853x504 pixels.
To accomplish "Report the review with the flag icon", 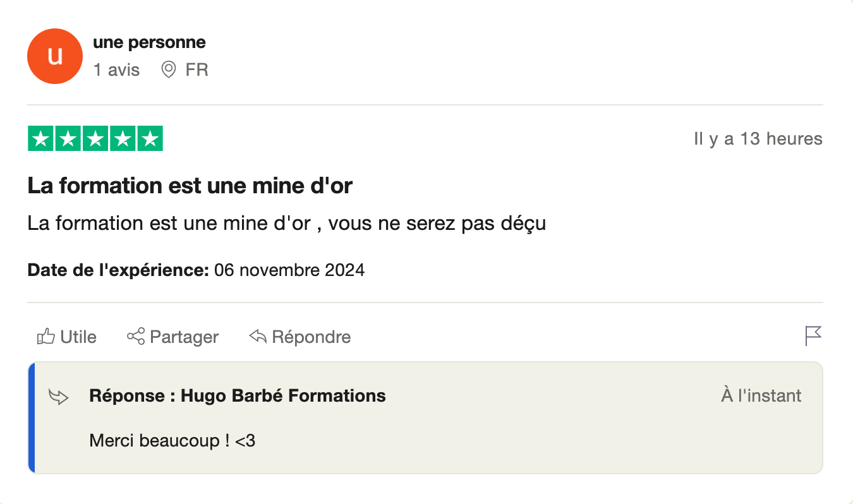I will (x=813, y=336).
